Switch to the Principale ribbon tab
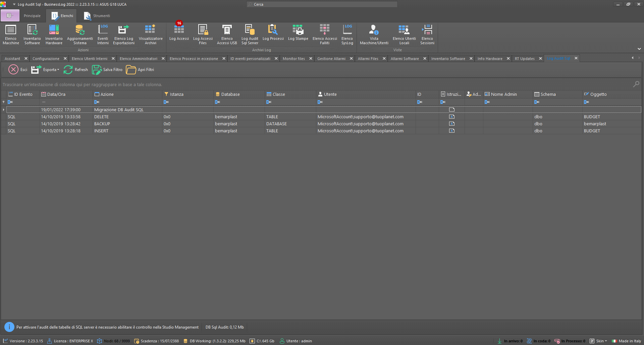Viewport: 644px width, 345px height. (32, 16)
